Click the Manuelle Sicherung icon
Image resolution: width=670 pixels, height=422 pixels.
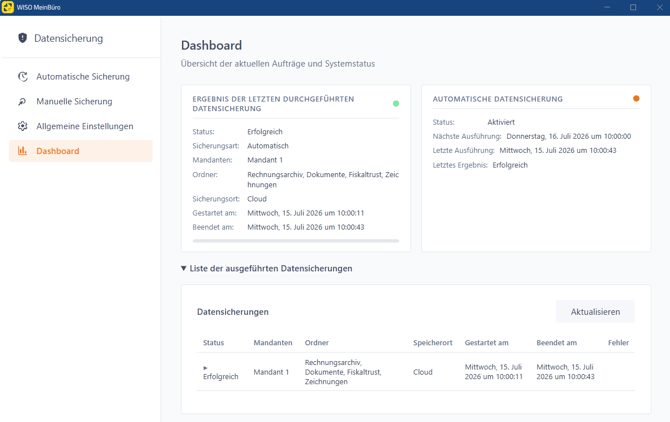(22, 101)
